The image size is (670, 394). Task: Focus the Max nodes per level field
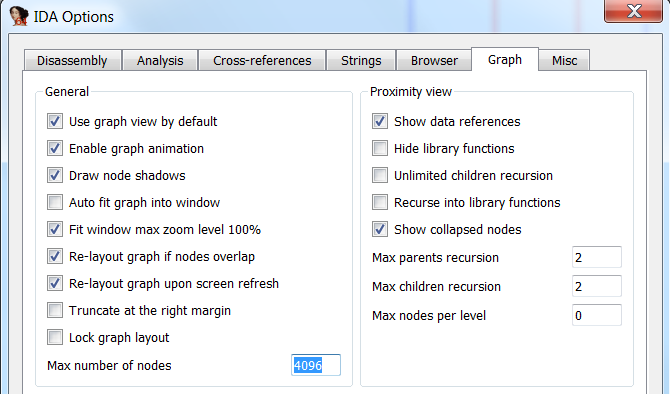[597, 315]
